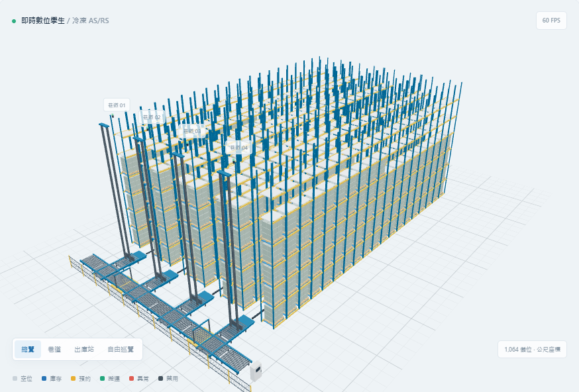Click the 巷道 02 aisle label
Viewport: 579px width, 392px height.
[152, 117]
